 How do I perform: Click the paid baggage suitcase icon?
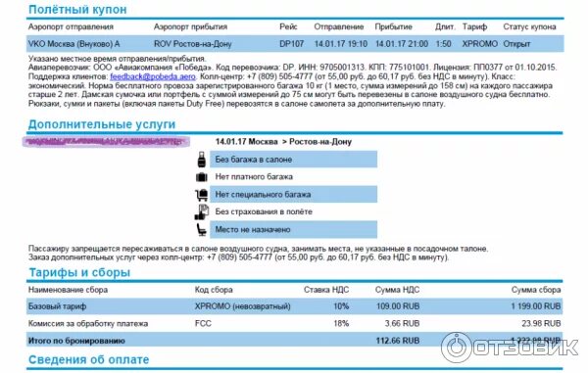point(202,177)
